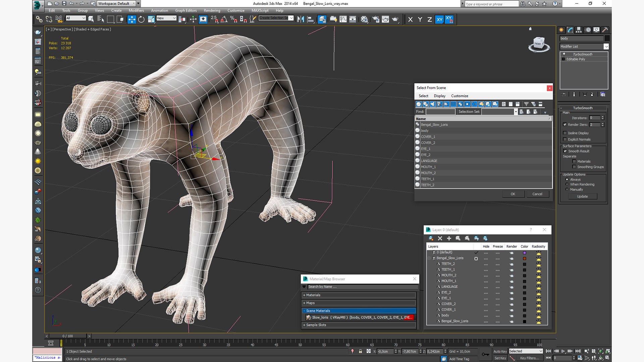
Task: Open the Material Editor icon
Action: (x=364, y=19)
